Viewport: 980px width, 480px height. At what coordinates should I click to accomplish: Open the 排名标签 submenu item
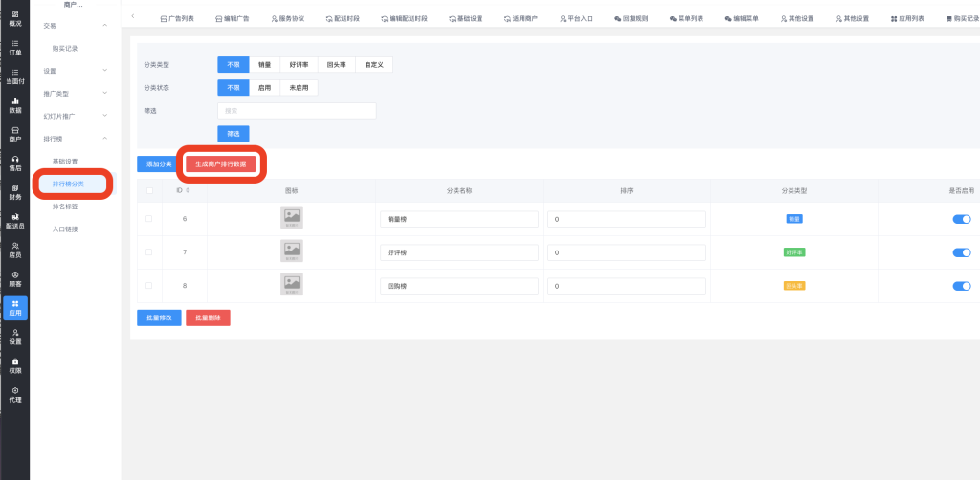65,206
